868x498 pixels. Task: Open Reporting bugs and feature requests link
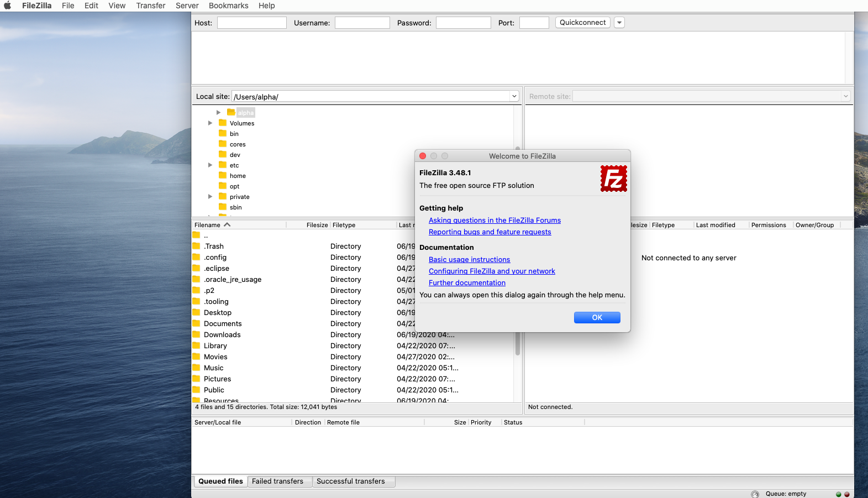tap(490, 232)
